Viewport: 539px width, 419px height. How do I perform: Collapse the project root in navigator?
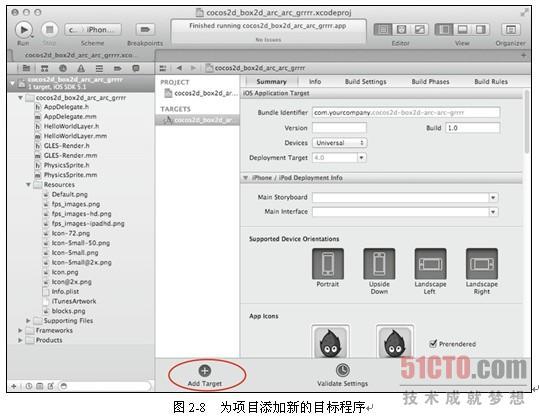[x=12, y=83]
